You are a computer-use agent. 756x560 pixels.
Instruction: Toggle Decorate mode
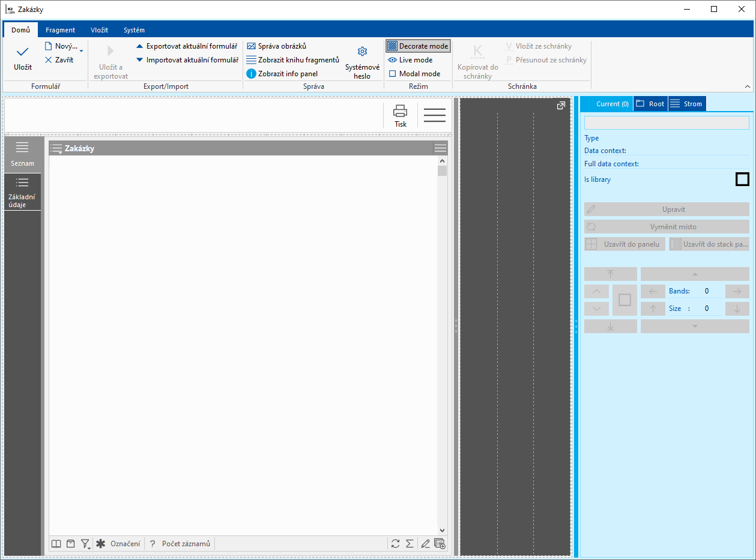tap(418, 46)
